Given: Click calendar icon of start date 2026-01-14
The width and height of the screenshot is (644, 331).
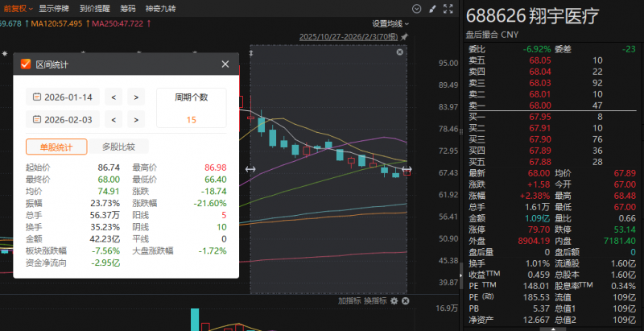Looking at the screenshot, I should click(x=37, y=97).
